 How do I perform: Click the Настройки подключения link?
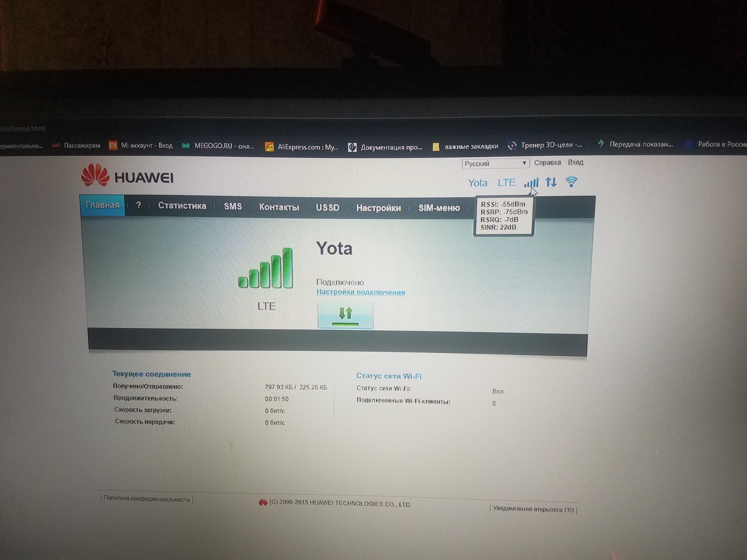(x=361, y=292)
